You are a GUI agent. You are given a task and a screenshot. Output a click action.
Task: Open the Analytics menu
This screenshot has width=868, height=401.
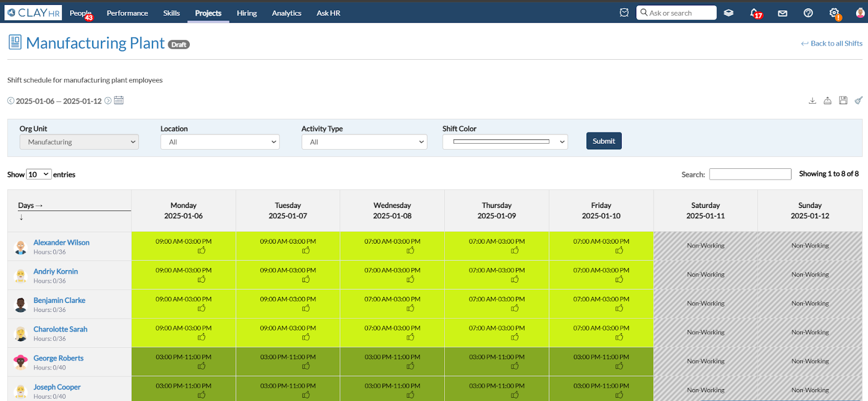click(x=286, y=13)
